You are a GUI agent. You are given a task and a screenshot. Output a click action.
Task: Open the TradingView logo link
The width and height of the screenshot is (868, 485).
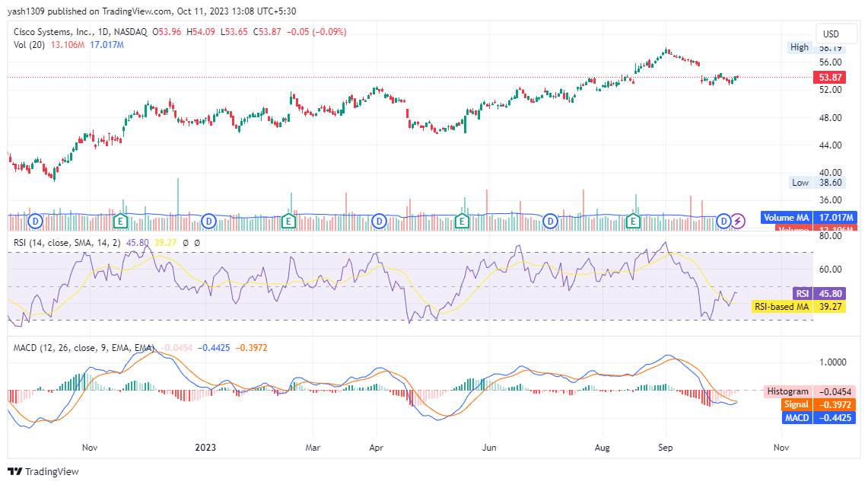pyautogui.click(x=43, y=472)
